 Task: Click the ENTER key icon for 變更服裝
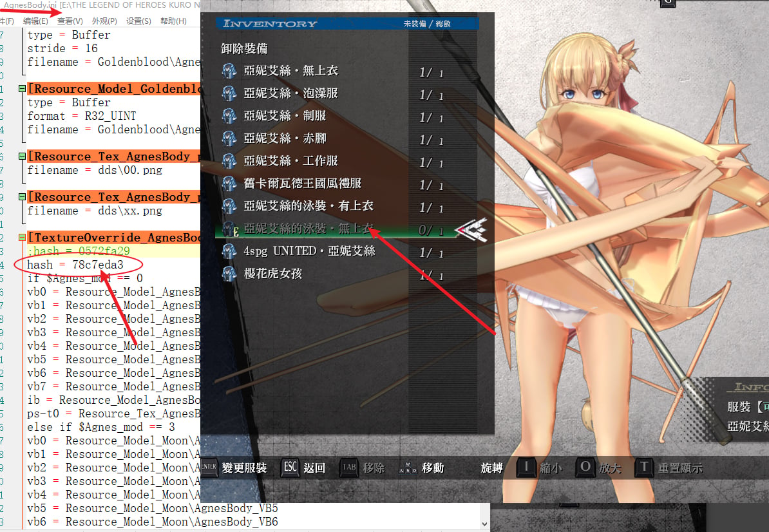coord(209,468)
